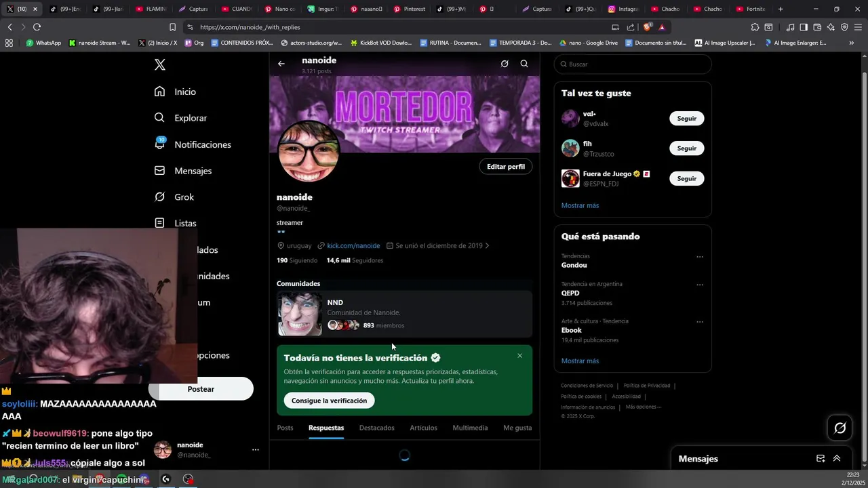Compose new message in Mensajes drawer

pos(821,459)
